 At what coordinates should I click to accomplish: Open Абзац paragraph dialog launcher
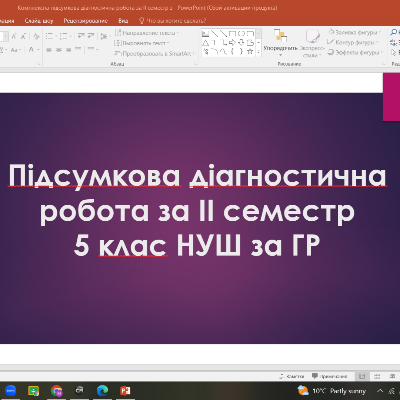[x=195, y=63]
